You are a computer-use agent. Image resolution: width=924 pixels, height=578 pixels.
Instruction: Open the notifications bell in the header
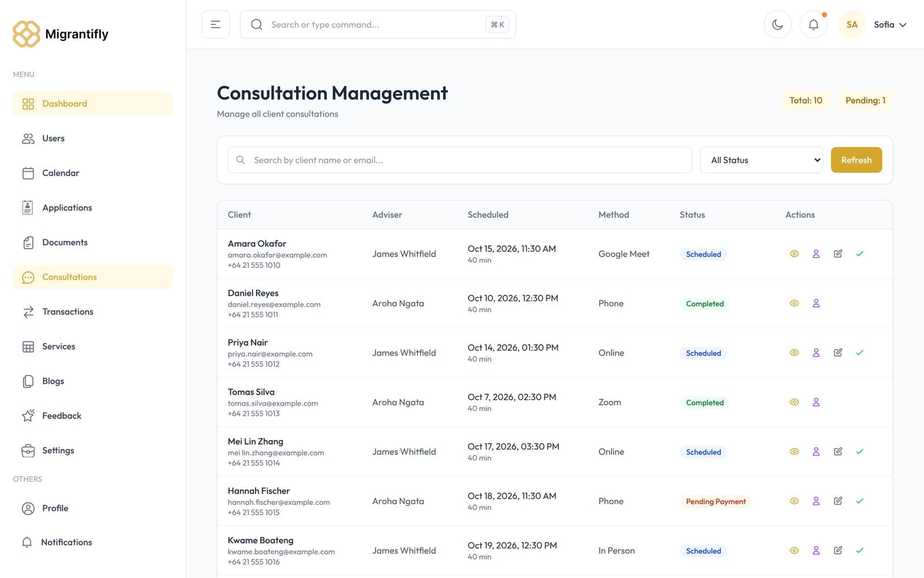click(813, 24)
